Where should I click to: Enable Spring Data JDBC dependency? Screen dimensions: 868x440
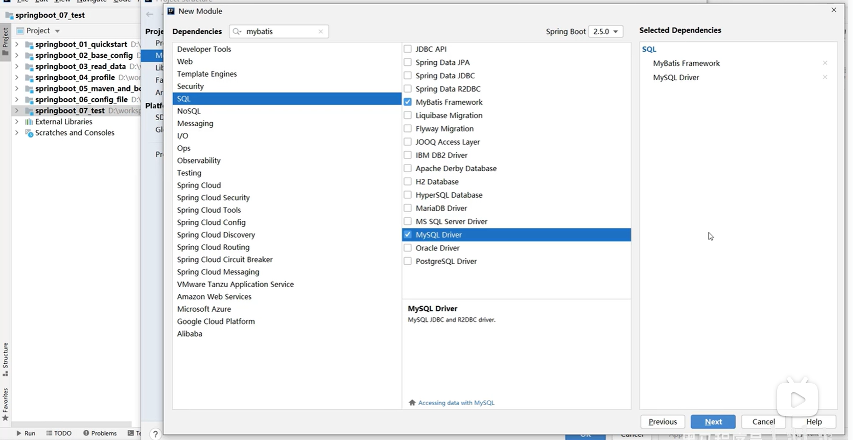408,76
